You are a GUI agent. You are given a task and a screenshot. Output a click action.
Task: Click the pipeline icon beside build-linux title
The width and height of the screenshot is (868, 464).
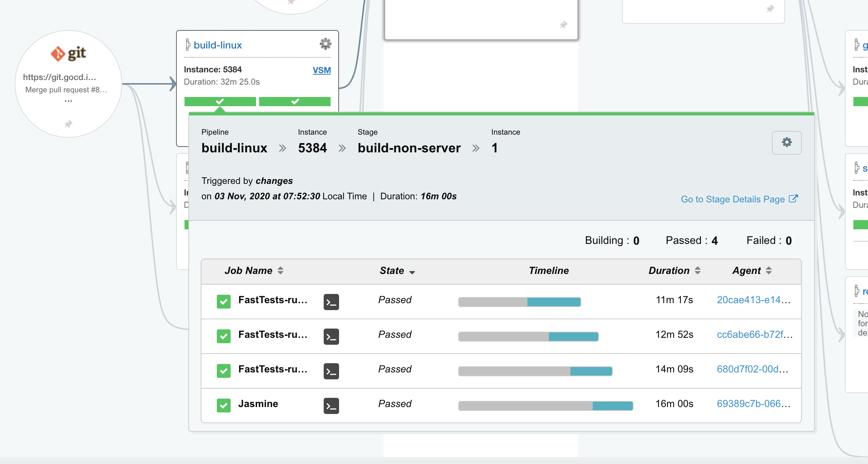tap(188, 45)
